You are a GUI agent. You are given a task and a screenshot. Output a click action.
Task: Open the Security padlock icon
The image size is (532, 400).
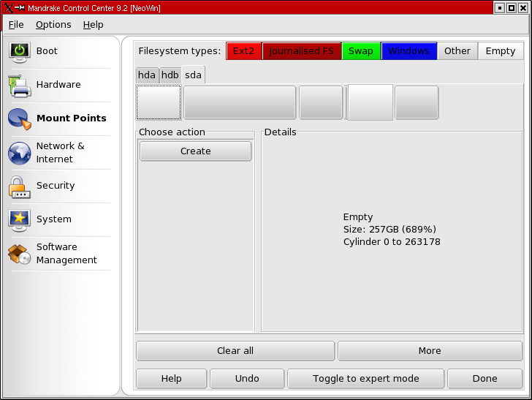point(19,187)
